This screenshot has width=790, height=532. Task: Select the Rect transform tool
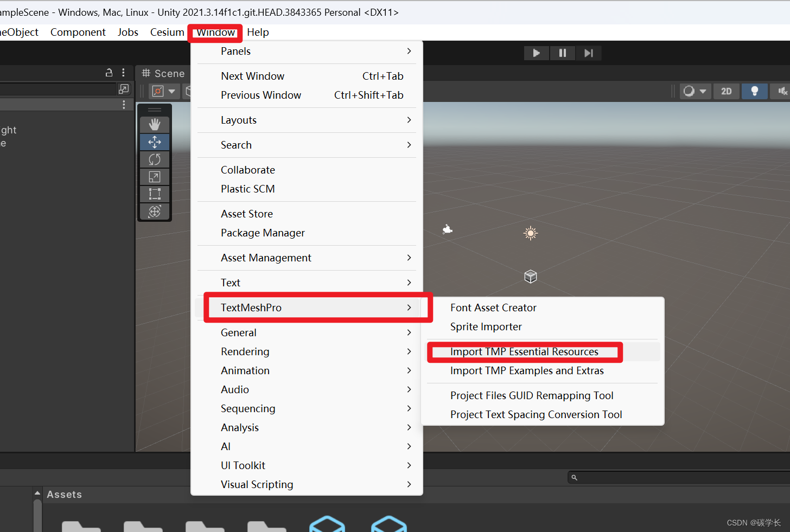click(155, 194)
